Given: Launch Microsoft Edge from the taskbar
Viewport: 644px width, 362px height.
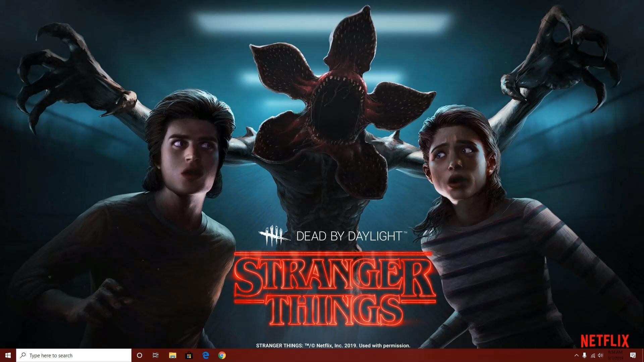Looking at the screenshot, I should coord(205,355).
